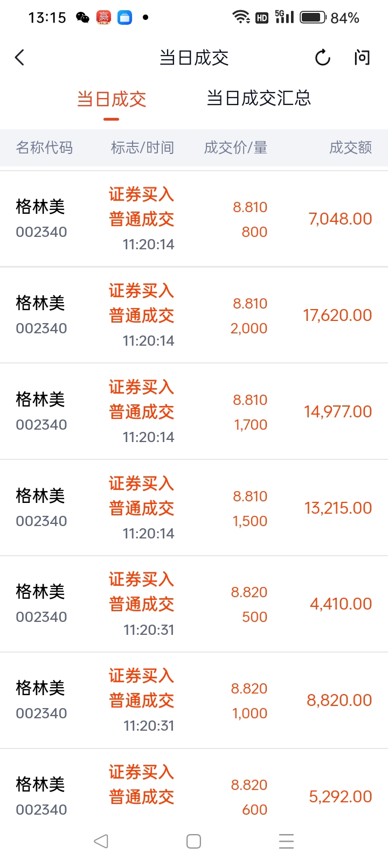Select the 当日成交 tab
The height and width of the screenshot is (868, 388).
tap(112, 100)
